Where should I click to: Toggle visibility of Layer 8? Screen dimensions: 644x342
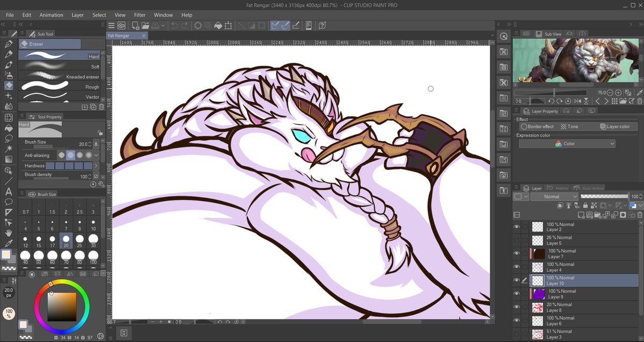point(517,307)
